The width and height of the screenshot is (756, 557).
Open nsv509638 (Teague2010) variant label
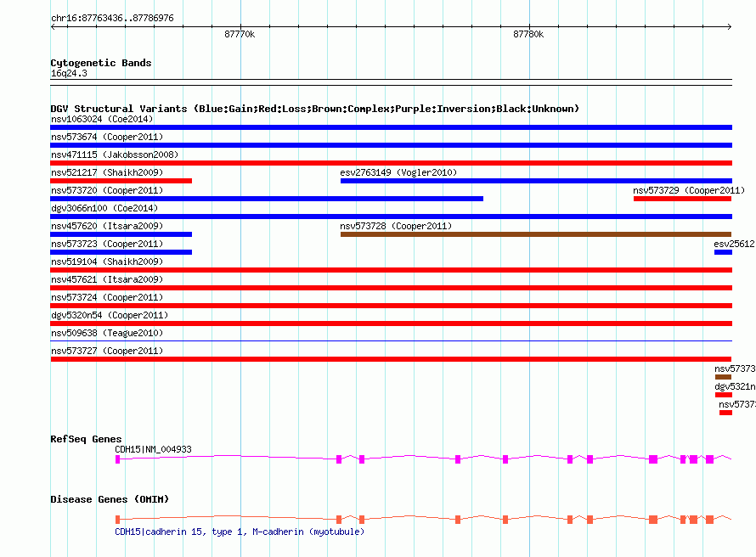107,333
